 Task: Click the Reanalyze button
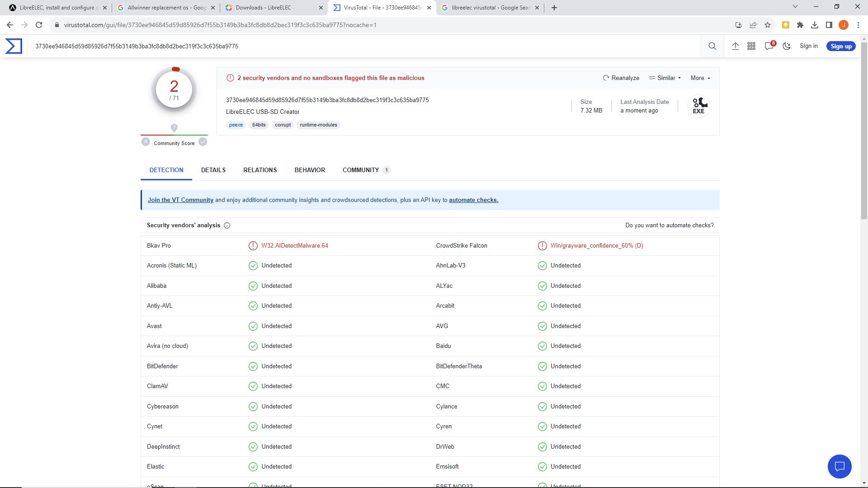621,78
